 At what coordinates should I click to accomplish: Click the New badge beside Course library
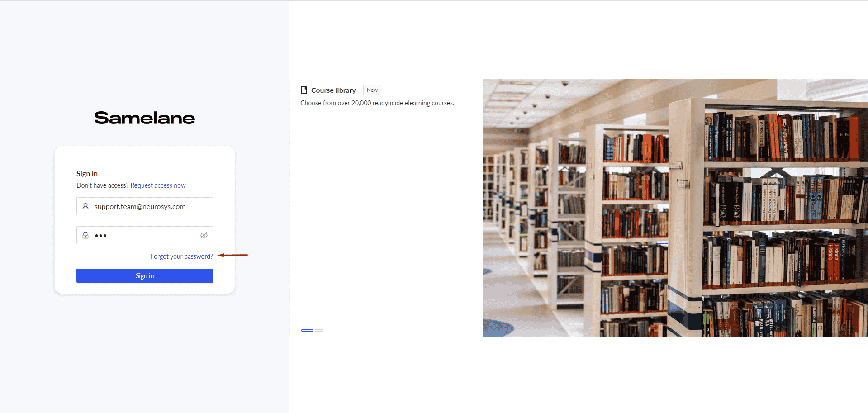(372, 90)
